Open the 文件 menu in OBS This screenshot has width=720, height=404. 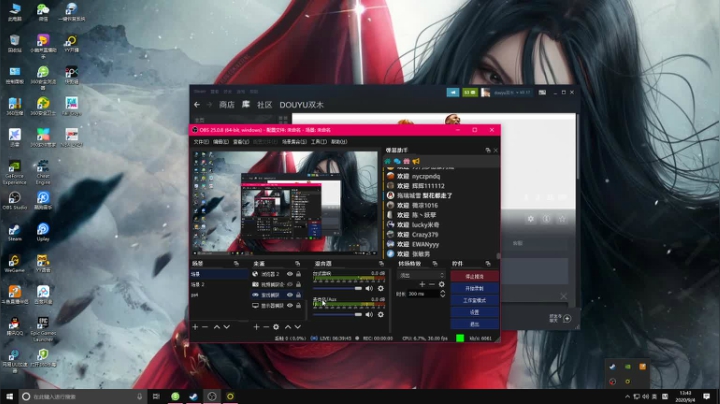coord(201,142)
